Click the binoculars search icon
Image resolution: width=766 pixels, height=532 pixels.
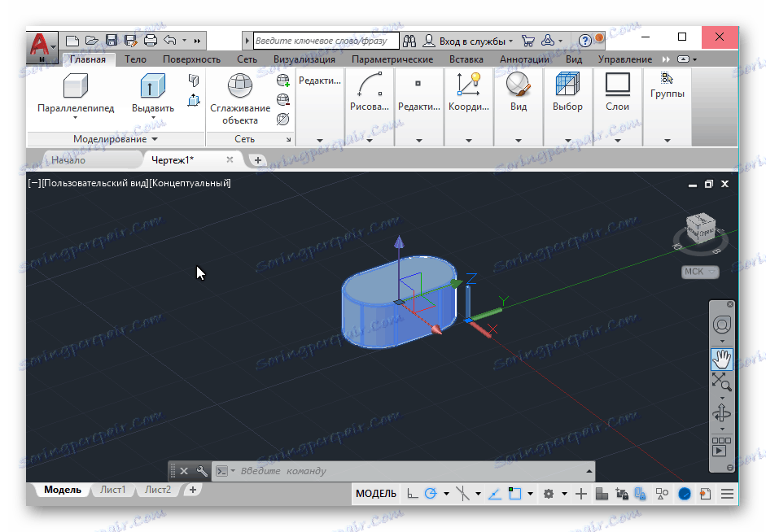click(x=409, y=41)
